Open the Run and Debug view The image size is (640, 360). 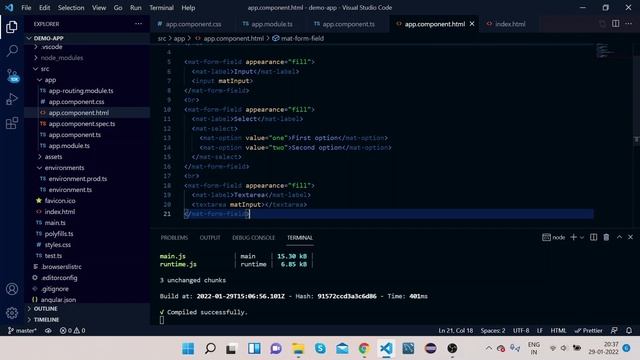tap(12, 99)
